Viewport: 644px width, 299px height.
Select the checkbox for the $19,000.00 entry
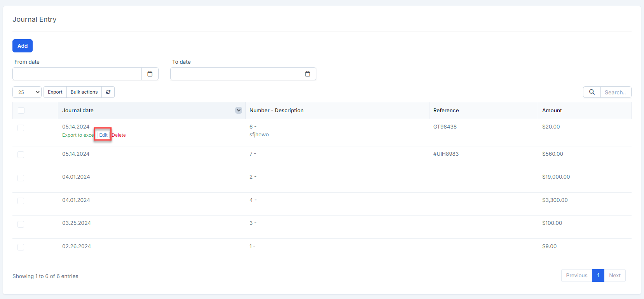coord(21,178)
